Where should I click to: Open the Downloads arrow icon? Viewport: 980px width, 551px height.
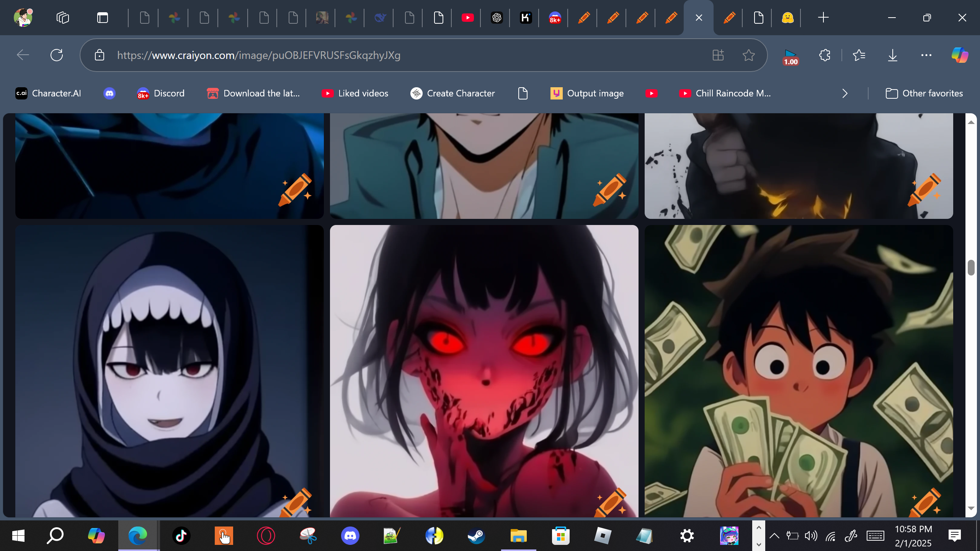[892, 55]
